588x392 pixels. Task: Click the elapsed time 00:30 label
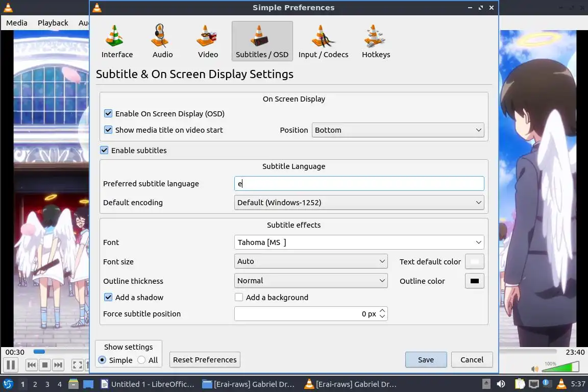[x=15, y=352]
